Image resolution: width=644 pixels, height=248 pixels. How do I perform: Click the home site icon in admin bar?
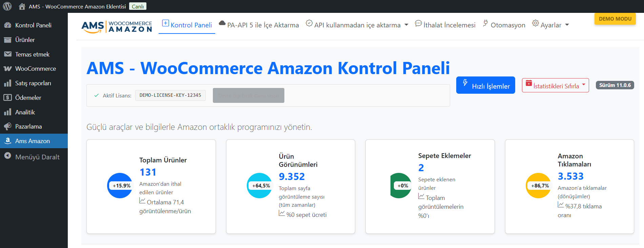[x=22, y=6]
